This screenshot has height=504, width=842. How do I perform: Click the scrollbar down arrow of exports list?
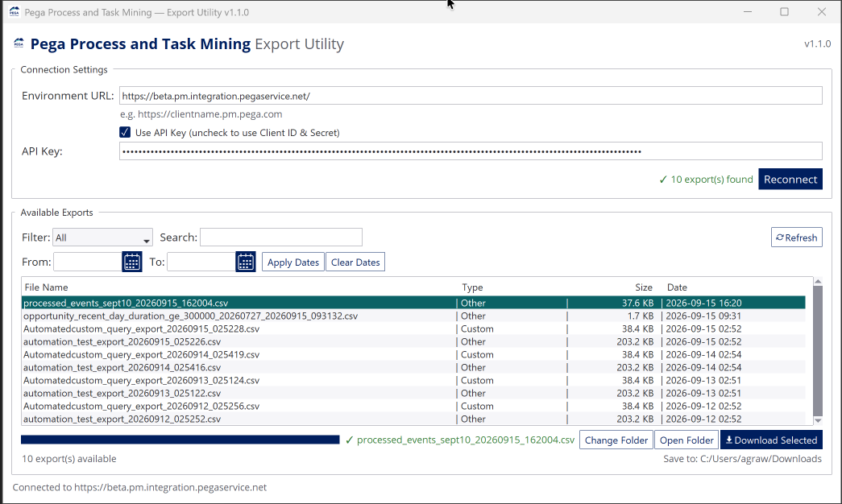(818, 421)
